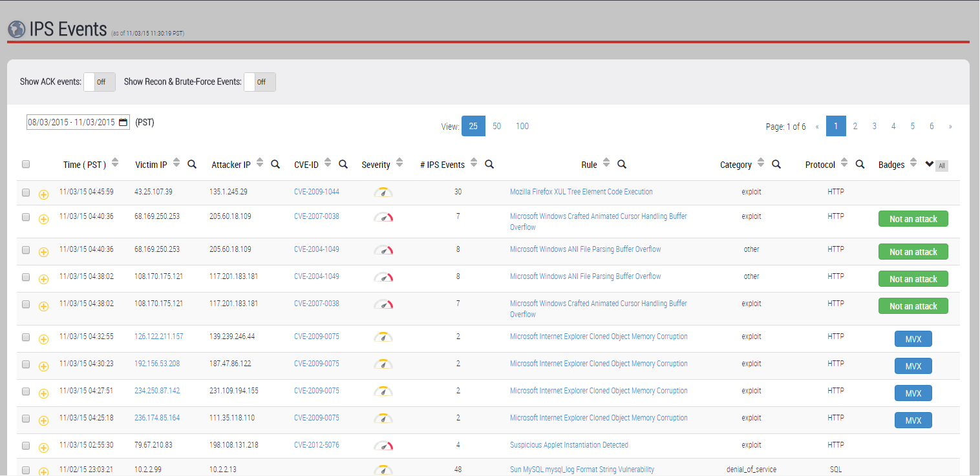Set view to 25 rows
The height and width of the screenshot is (476, 980).
tap(473, 127)
